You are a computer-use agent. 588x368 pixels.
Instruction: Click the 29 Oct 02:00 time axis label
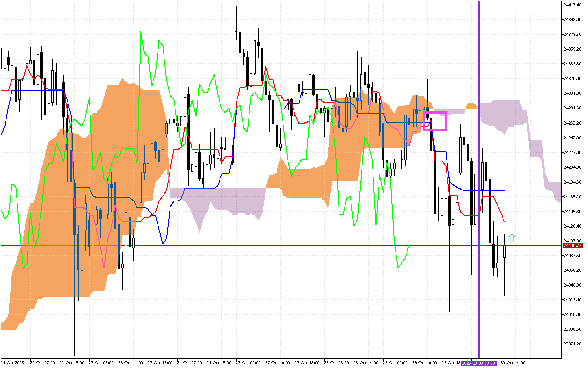pyautogui.click(x=395, y=363)
